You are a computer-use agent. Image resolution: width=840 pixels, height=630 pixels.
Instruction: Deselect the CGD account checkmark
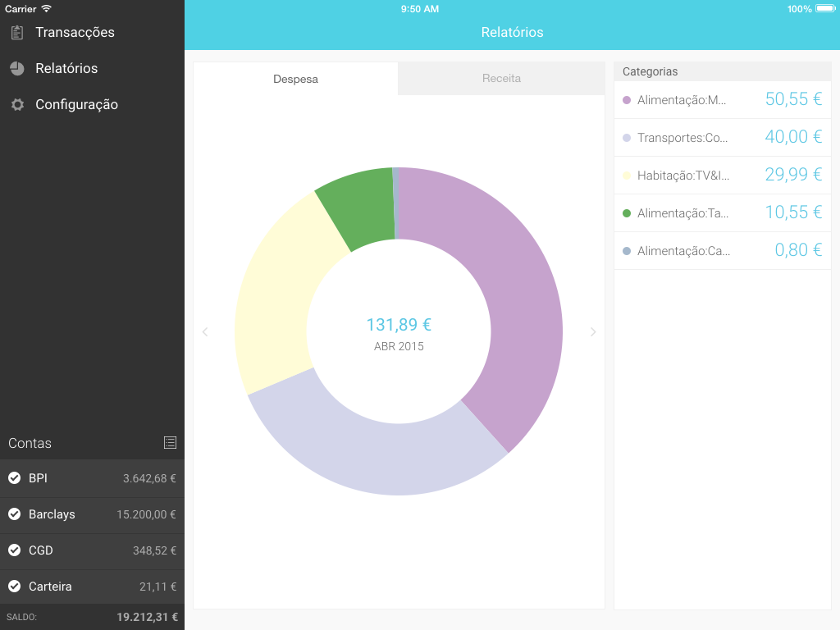click(14, 550)
